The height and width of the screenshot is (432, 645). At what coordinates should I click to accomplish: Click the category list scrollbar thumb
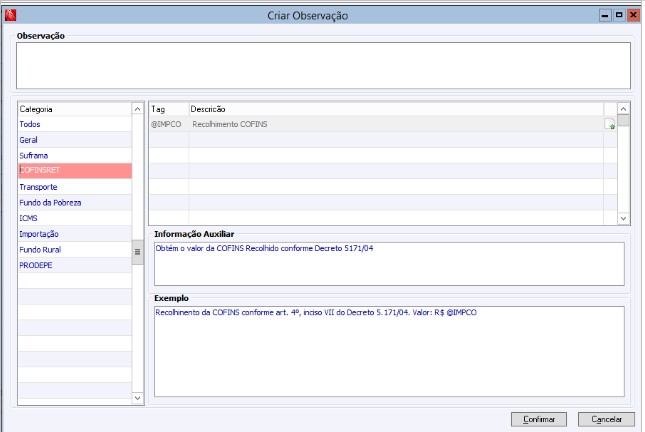[x=138, y=252]
